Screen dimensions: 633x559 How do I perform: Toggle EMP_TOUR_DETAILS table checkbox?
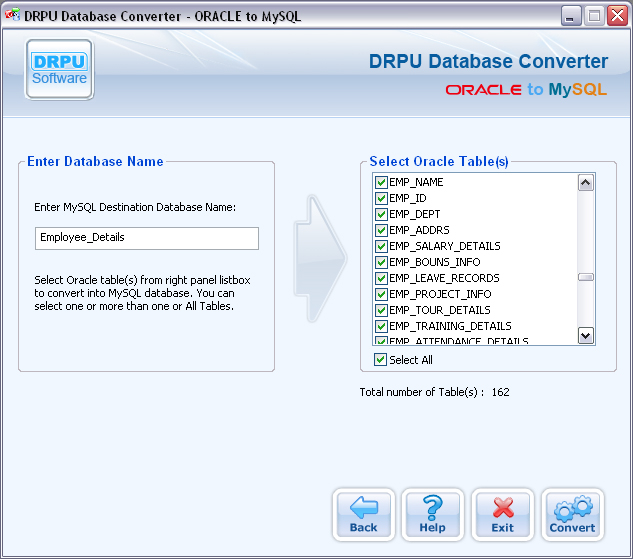point(381,311)
